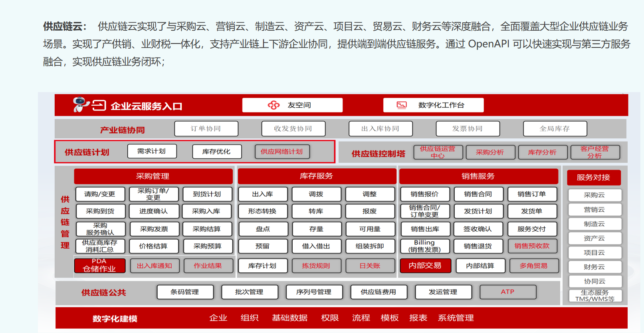
Task: Click the 多角贸易 box
Action: (534, 266)
